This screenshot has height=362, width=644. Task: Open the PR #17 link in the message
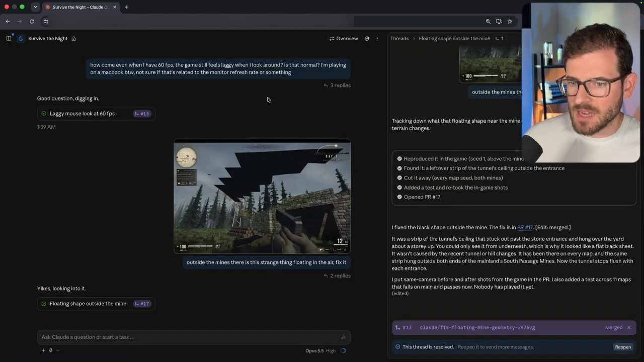525,228
